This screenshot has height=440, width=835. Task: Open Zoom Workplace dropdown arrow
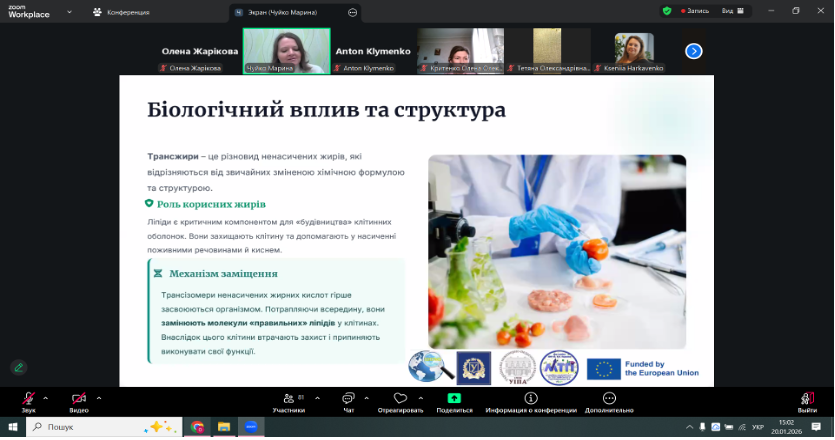click(x=69, y=12)
